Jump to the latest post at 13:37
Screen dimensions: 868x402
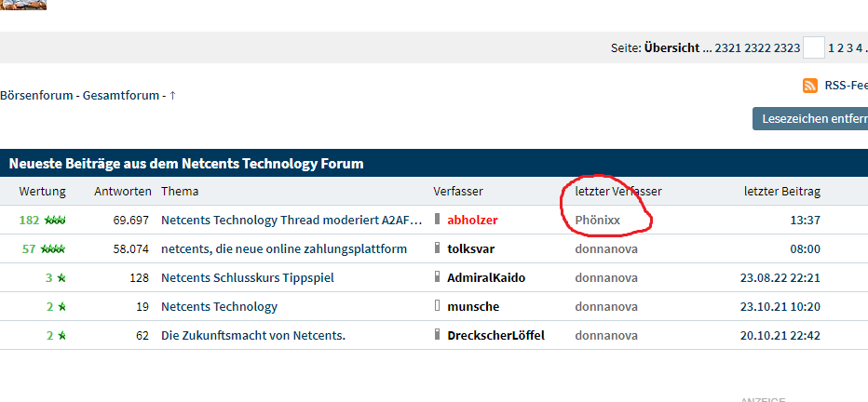point(805,221)
